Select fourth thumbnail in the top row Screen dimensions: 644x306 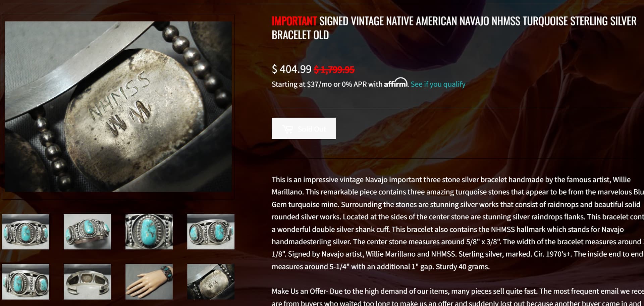(211, 232)
